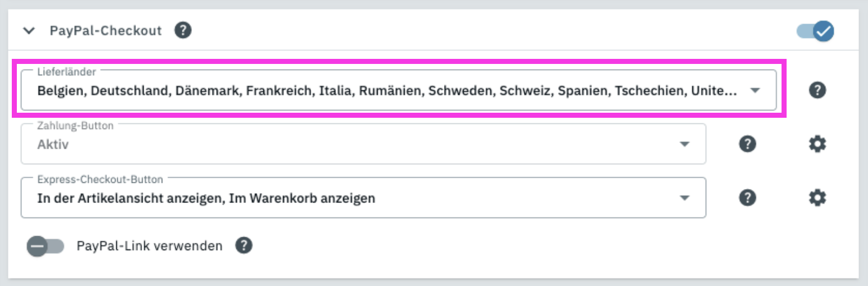Enable the PayPal-Link verwenden switch
The height and width of the screenshot is (286, 868).
pyautogui.click(x=45, y=246)
